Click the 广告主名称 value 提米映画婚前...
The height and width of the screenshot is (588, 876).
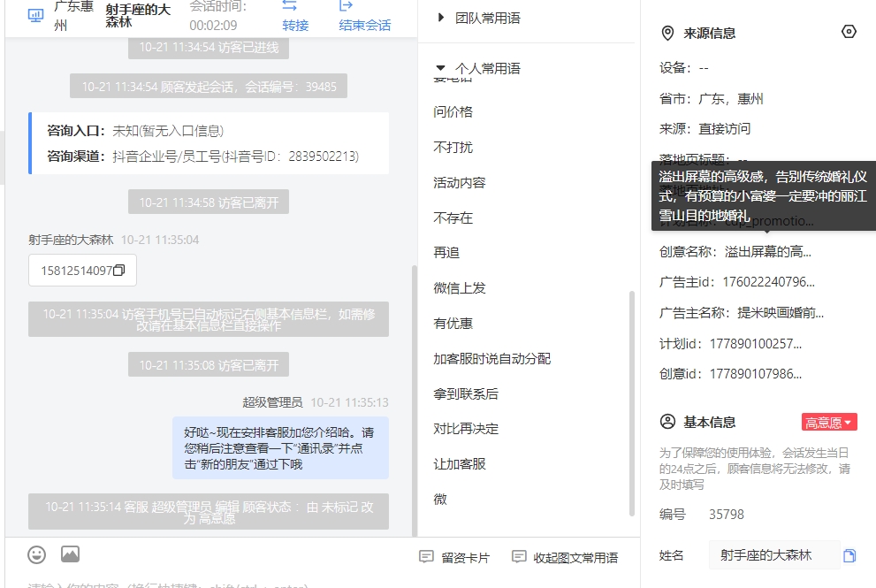tap(781, 312)
